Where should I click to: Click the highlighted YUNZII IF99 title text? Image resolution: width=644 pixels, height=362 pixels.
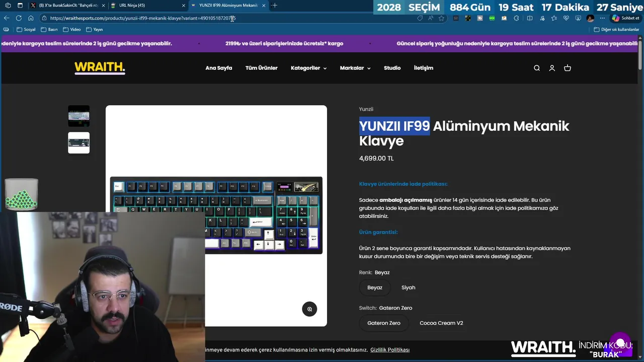pyautogui.click(x=394, y=126)
